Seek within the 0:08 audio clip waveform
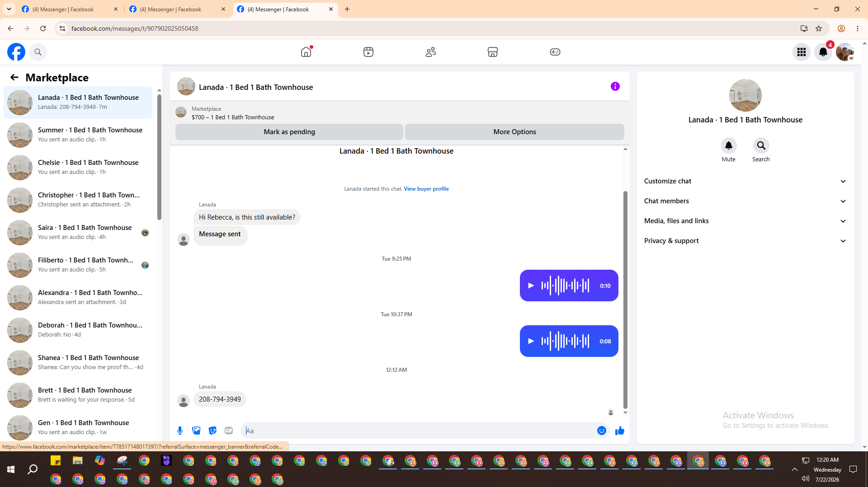Viewport: 868px width, 487px height. (x=565, y=341)
